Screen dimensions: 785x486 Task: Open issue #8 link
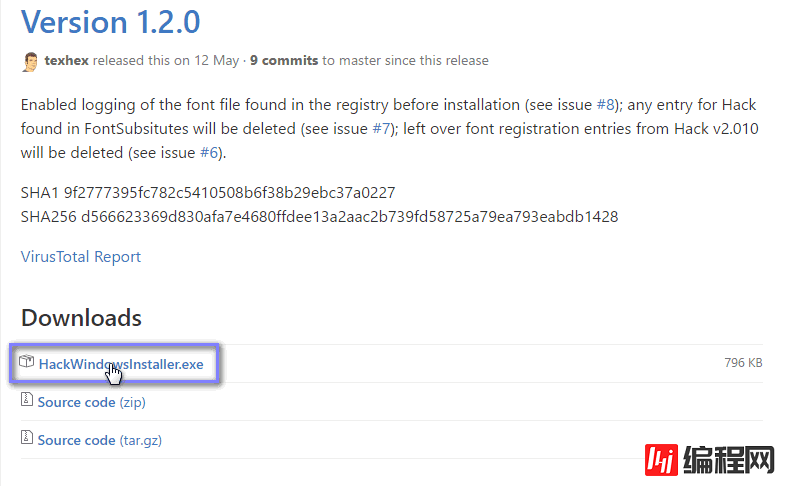(x=607, y=104)
